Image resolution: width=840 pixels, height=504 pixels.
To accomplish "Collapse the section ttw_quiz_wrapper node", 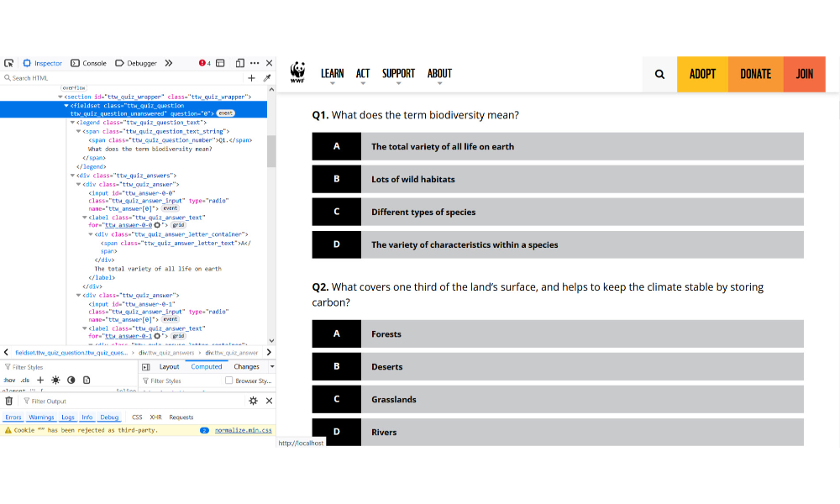I will (60, 97).
